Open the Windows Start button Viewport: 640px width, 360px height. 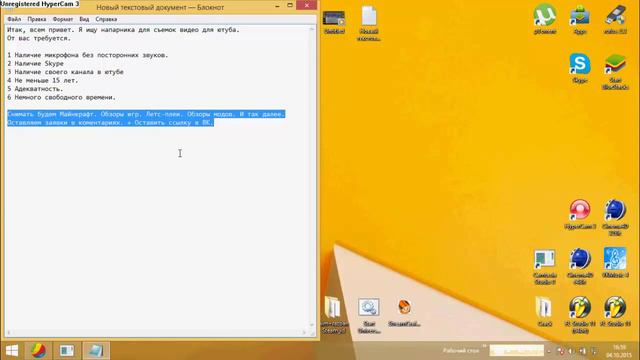point(12,351)
